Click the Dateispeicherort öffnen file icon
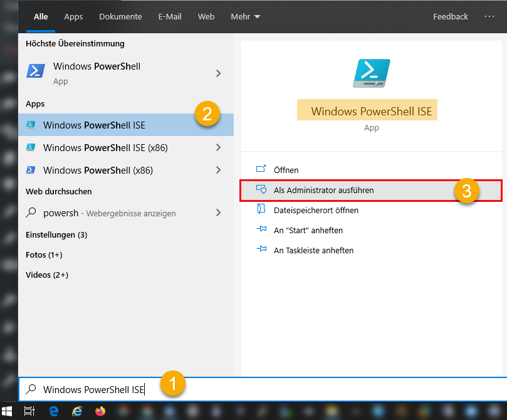507x420 pixels. [x=261, y=209]
